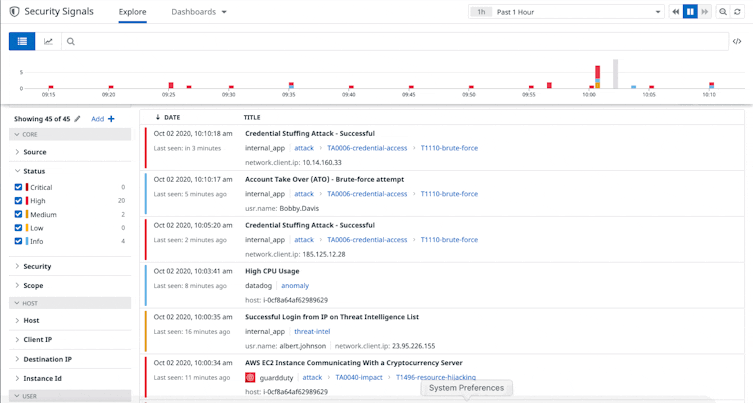Click the blue bar before 10:05
The width and height of the screenshot is (753, 403).
[633, 87]
